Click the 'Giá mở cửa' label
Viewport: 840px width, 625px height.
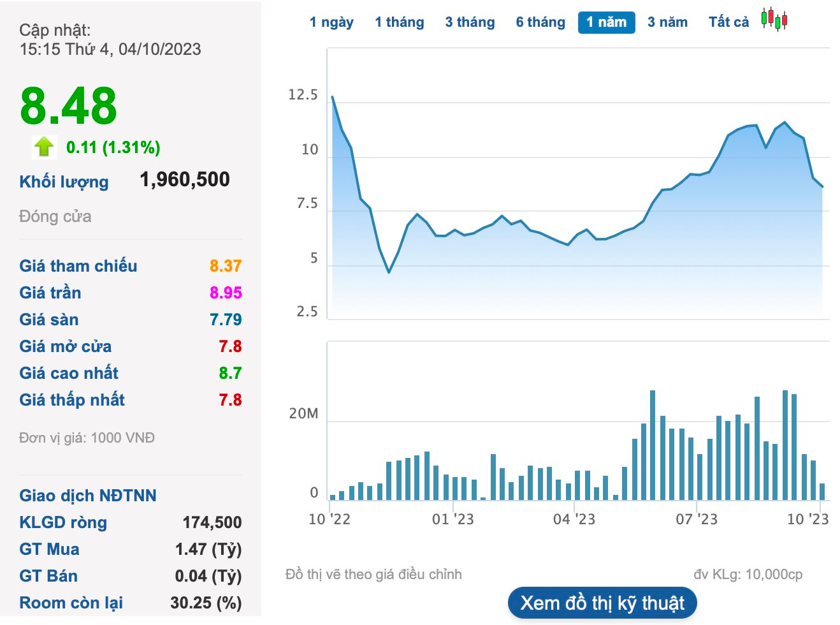click(66, 346)
